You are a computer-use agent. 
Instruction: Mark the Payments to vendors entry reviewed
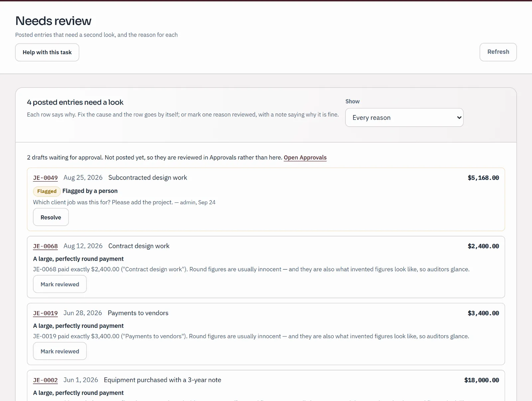[60, 351]
